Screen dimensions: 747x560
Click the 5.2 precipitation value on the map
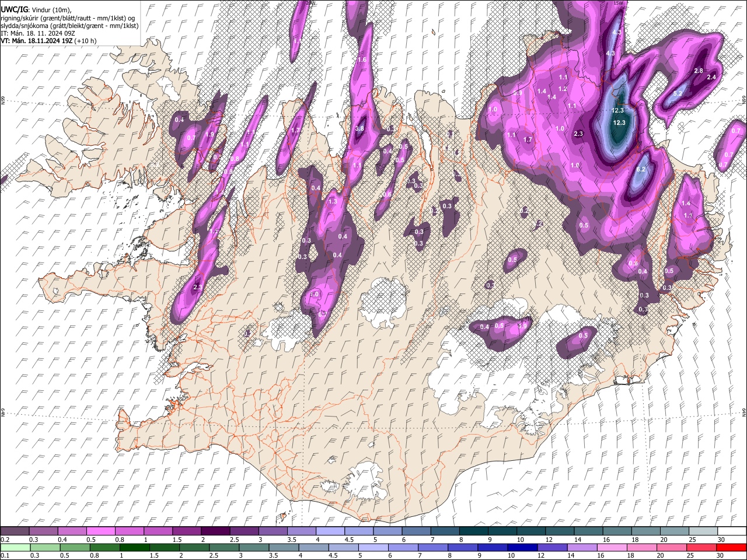[678, 93]
